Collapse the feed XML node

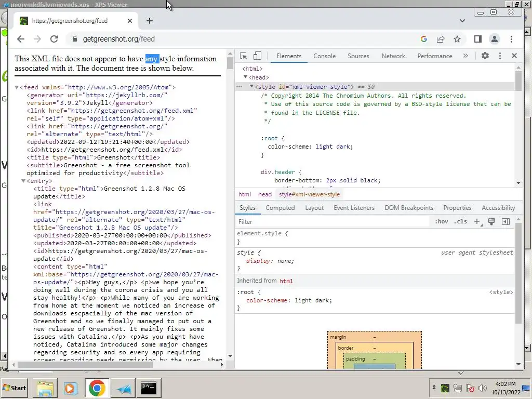click(17, 87)
